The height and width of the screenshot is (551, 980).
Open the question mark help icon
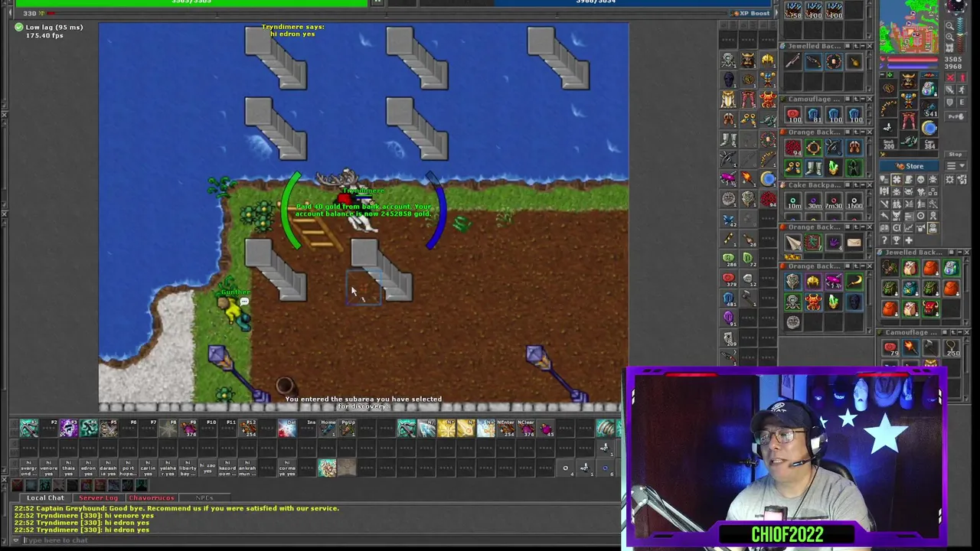click(x=884, y=240)
